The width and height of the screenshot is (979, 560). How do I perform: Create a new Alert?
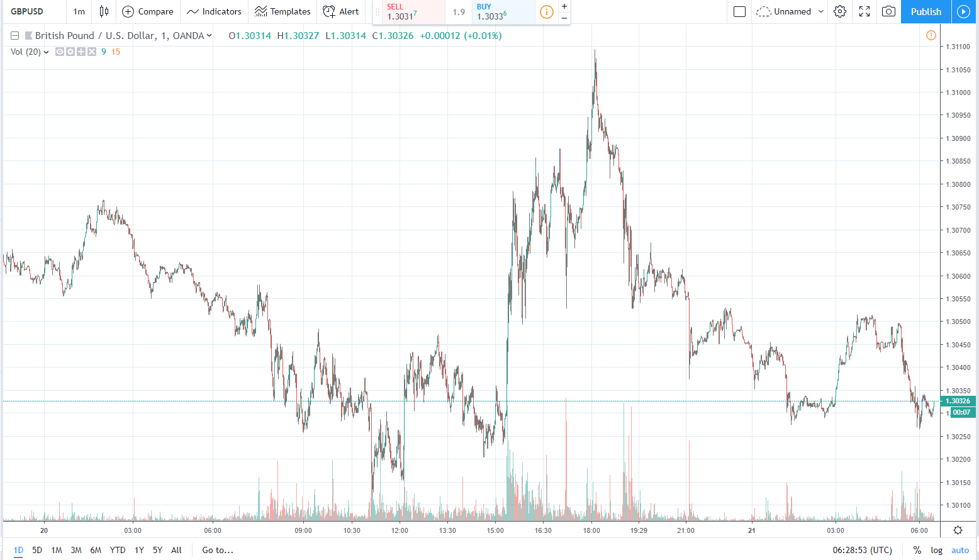[x=341, y=11]
